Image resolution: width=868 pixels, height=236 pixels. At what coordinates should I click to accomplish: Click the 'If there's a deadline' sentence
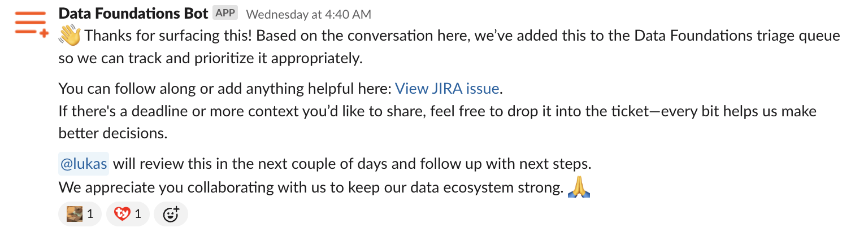point(437,111)
